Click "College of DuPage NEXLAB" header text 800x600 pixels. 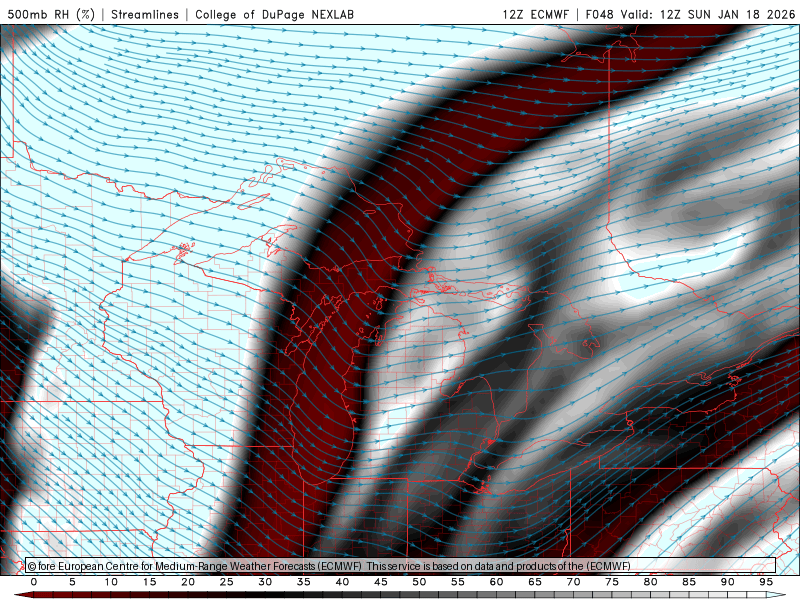pyautogui.click(x=274, y=14)
